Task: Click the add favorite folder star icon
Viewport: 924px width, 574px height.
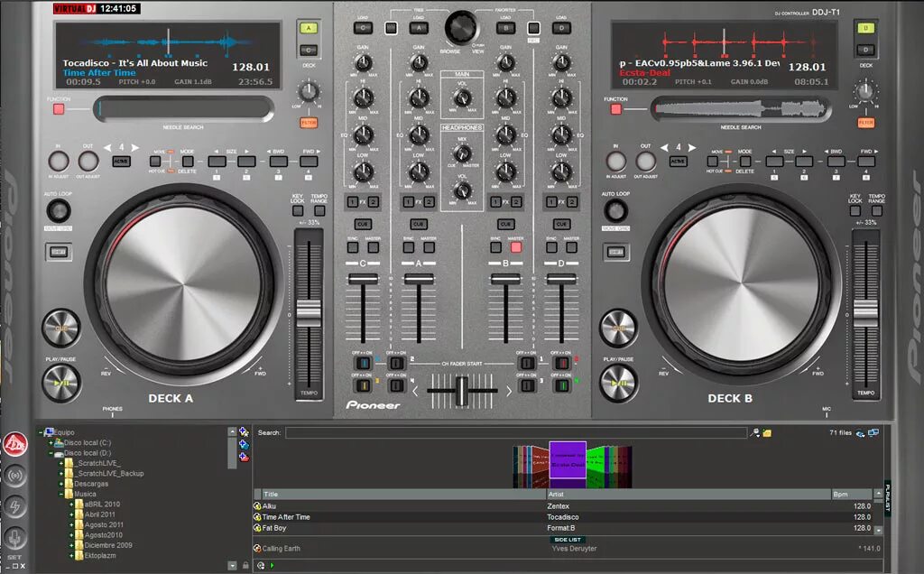Action: (244, 432)
